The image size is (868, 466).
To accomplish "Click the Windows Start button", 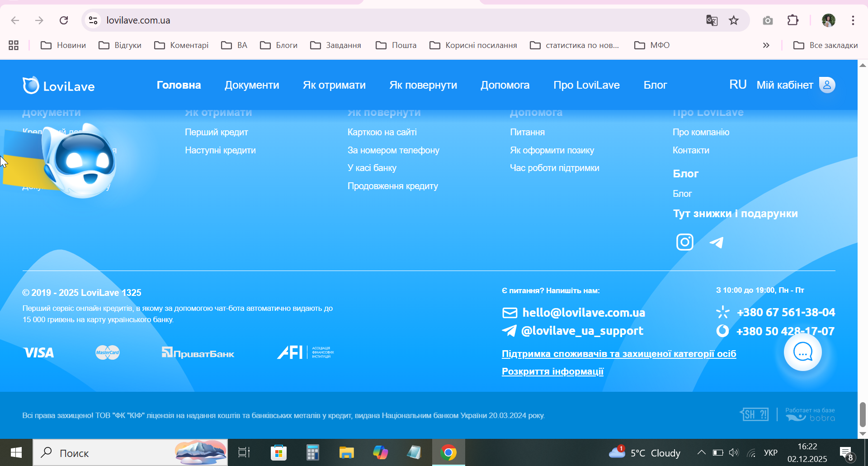I will pyautogui.click(x=16, y=452).
